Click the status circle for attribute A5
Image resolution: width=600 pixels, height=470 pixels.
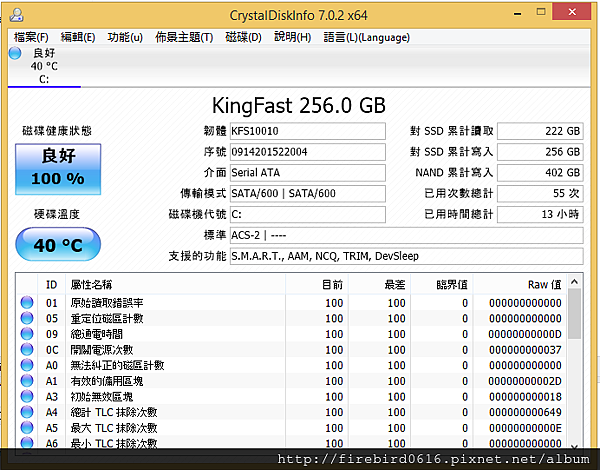pos(27,428)
